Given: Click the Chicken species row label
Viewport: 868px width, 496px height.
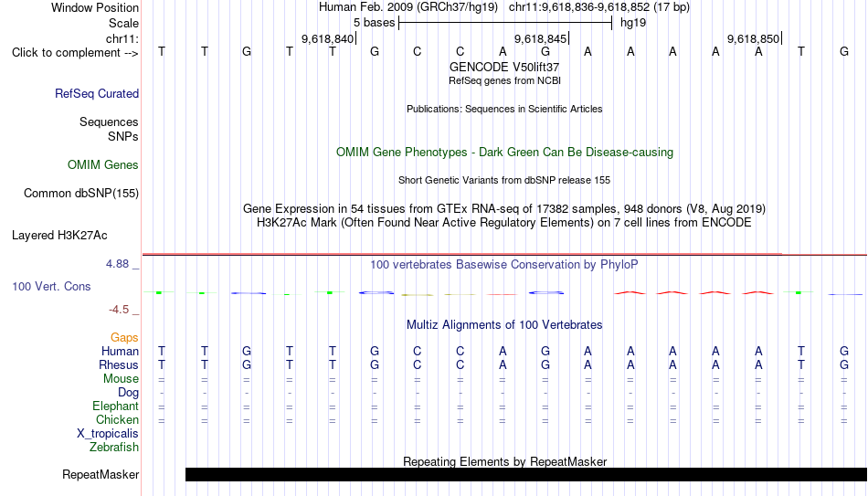Looking at the screenshot, I should 117,420.
